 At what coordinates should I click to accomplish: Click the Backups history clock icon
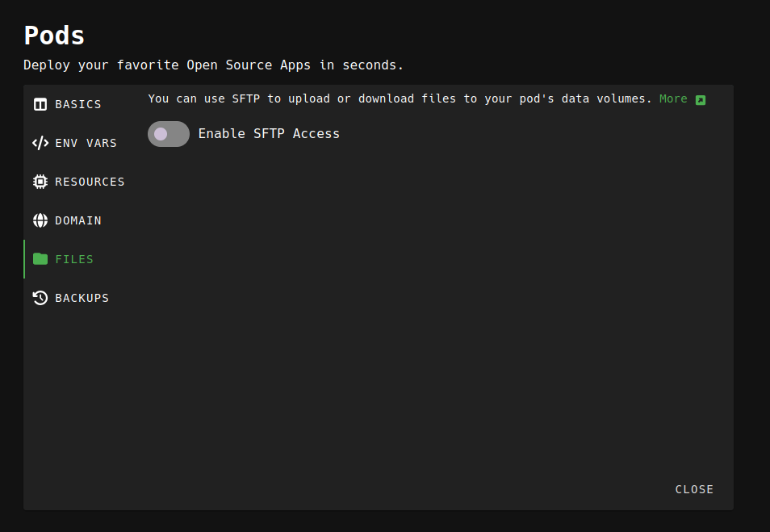(40, 298)
